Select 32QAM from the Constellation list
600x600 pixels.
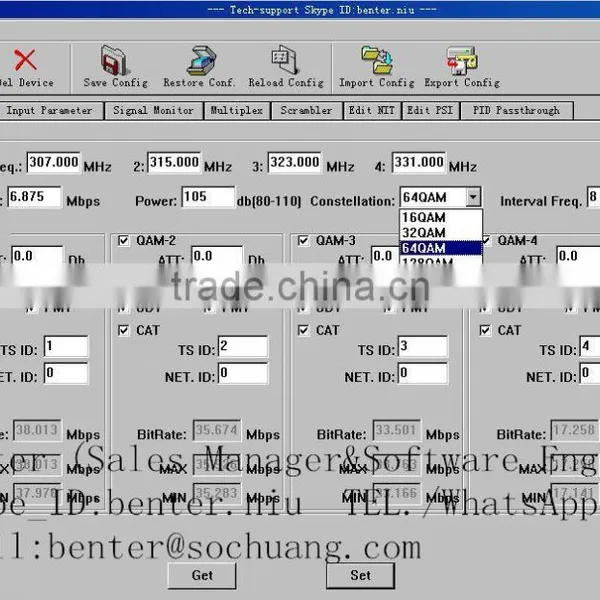440,233
